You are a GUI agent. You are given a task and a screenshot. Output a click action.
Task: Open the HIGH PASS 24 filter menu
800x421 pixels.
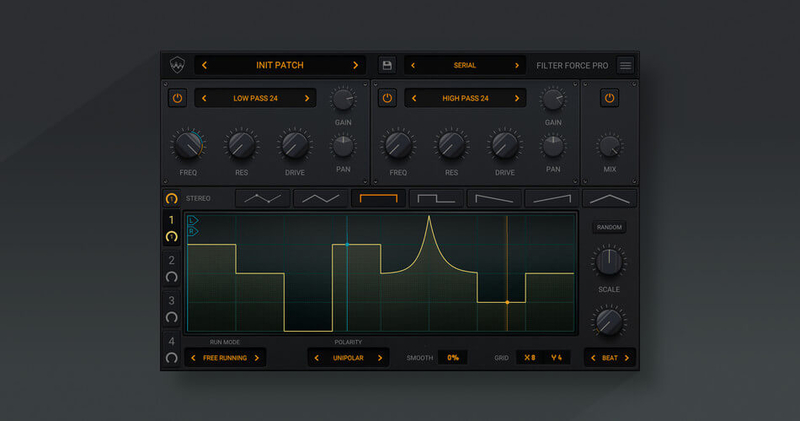pos(465,98)
